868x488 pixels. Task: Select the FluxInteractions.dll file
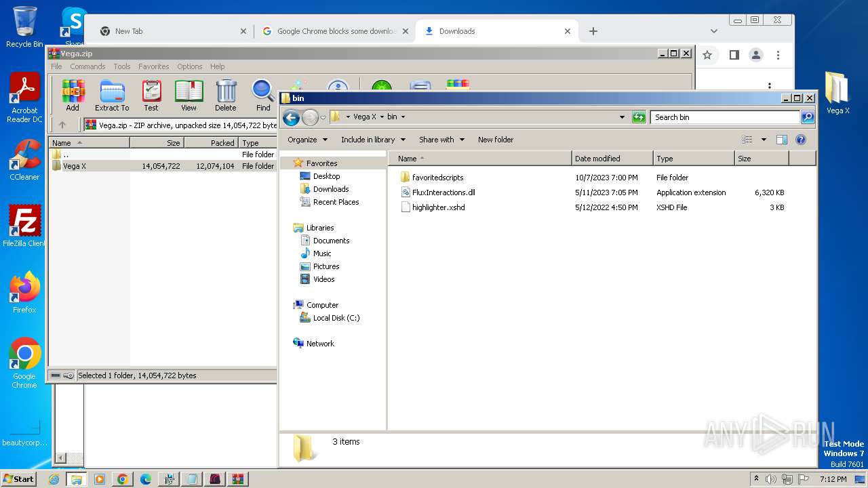coord(443,192)
